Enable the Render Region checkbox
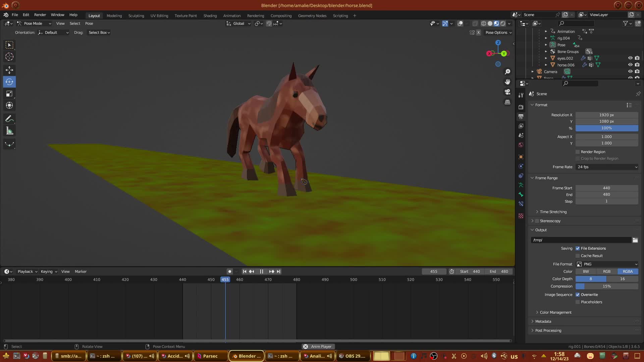Image resolution: width=644 pixels, height=362 pixels. click(578, 152)
